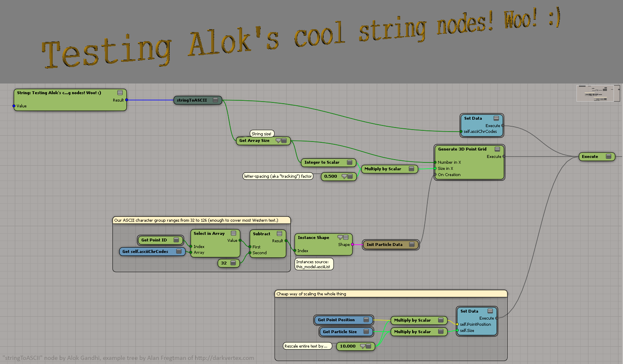The width and height of the screenshot is (623, 364).
Task: Toggle the comment bubble on Instance Shape node
Action: point(340,237)
